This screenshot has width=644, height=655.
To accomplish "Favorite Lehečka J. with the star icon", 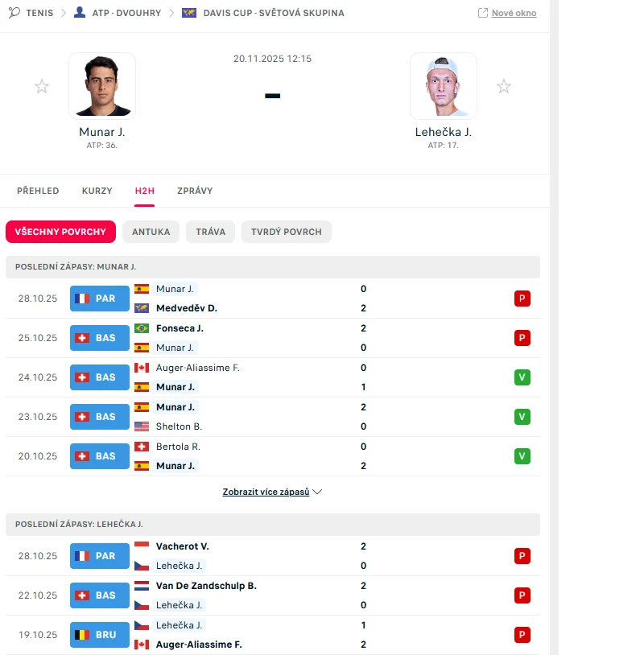I will [504, 86].
